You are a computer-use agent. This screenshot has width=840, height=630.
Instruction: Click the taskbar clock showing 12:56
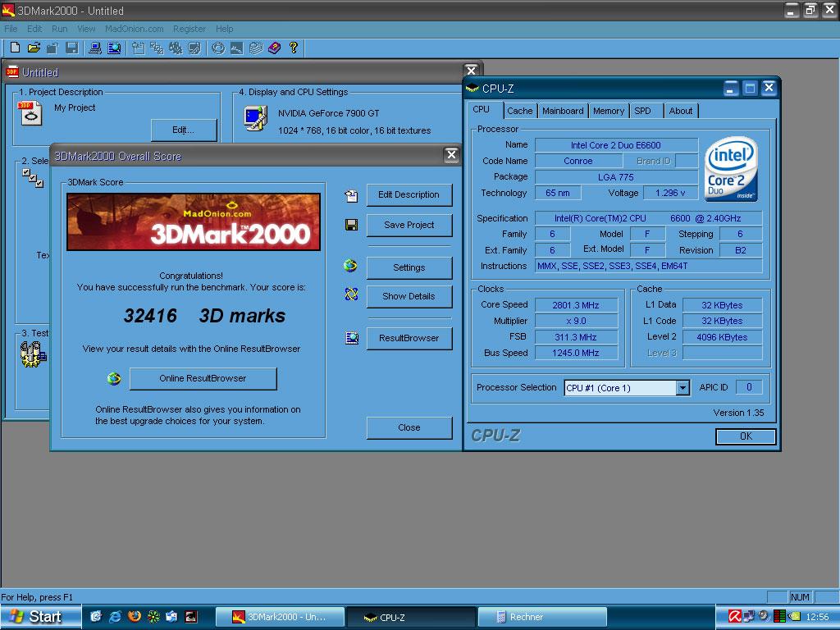tap(817, 617)
